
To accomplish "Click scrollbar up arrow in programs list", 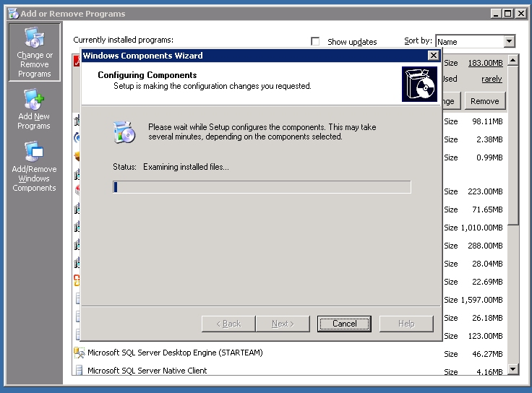I will click(513, 61).
